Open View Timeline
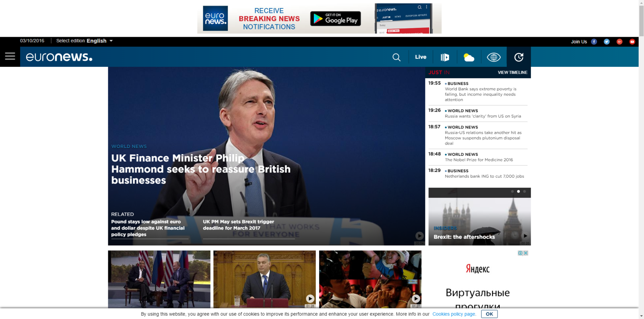Image resolution: width=644 pixels, height=319 pixels. [x=512, y=72]
